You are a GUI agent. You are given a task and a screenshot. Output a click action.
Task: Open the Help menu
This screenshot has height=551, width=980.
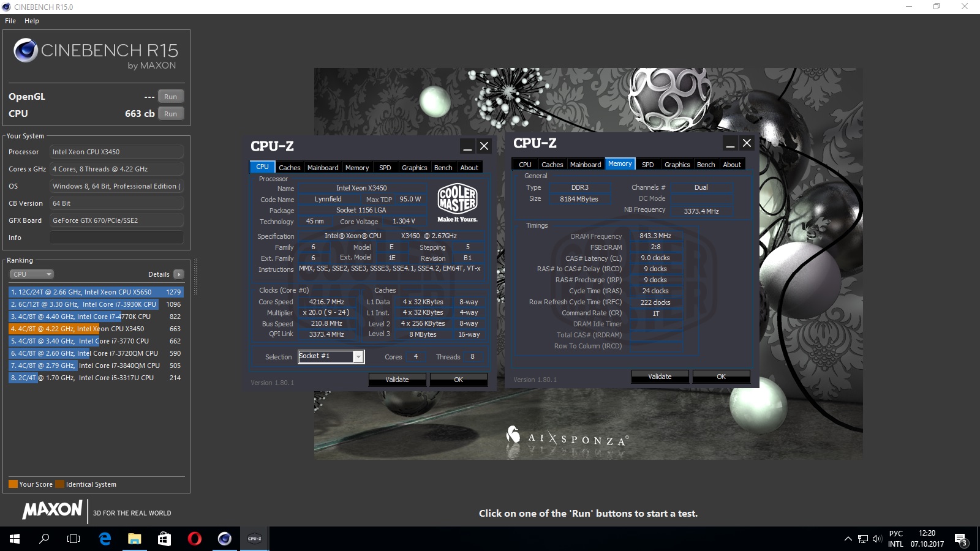pos(32,21)
